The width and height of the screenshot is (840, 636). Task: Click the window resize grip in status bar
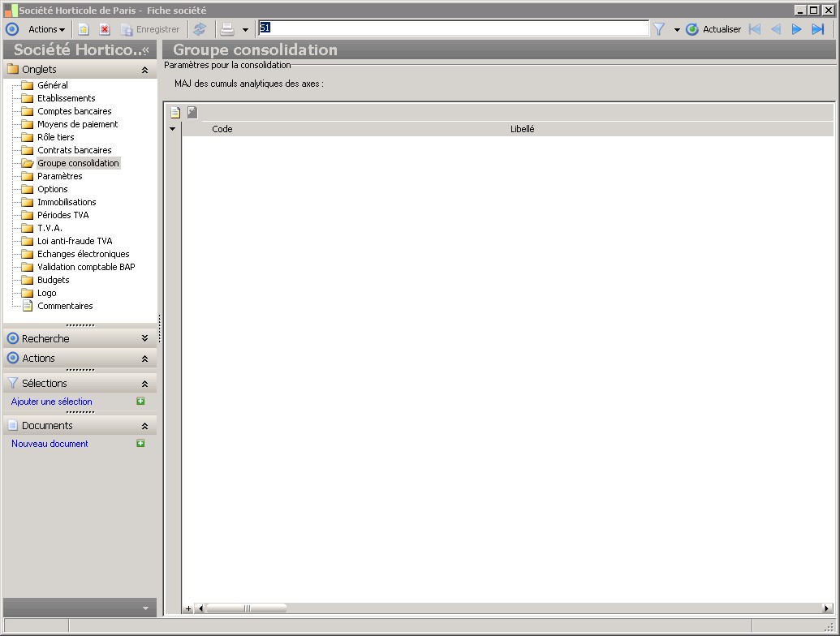coord(829,625)
